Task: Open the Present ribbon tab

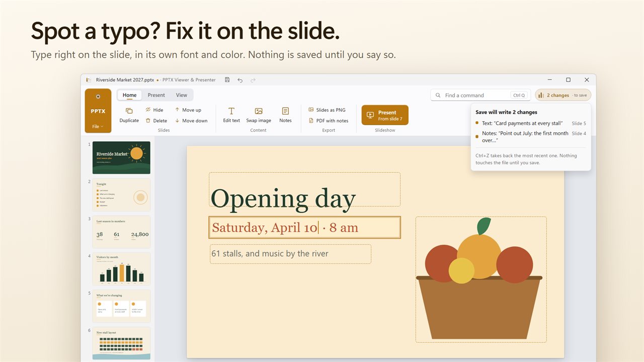Action: coord(156,95)
